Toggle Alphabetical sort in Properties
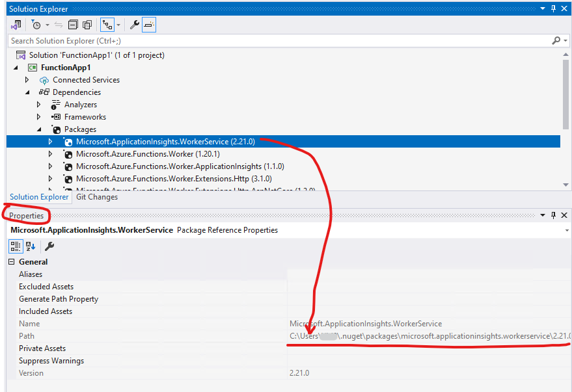 (x=31, y=246)
